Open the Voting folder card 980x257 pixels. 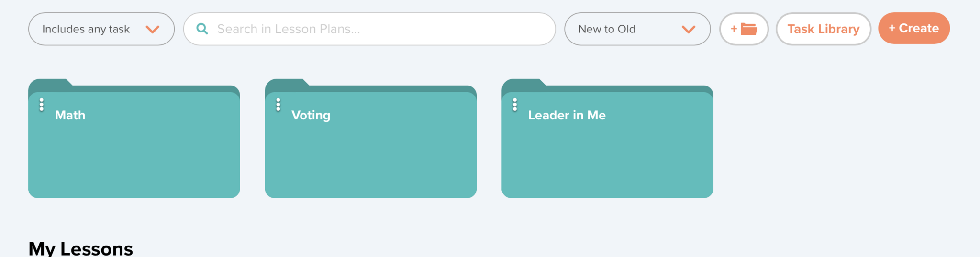(371, 153)
